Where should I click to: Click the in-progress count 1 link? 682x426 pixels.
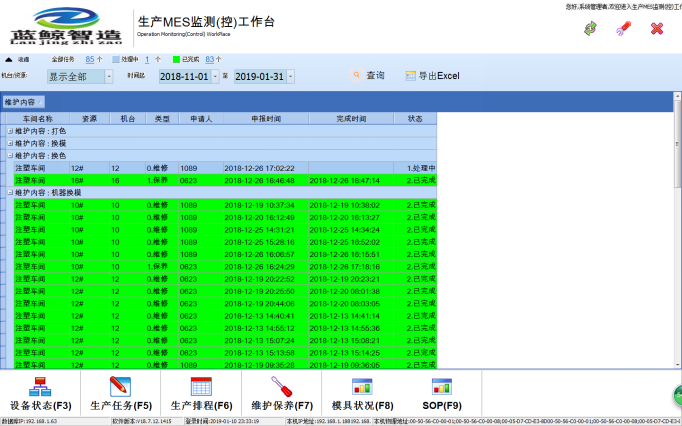[x=147, y=59]
